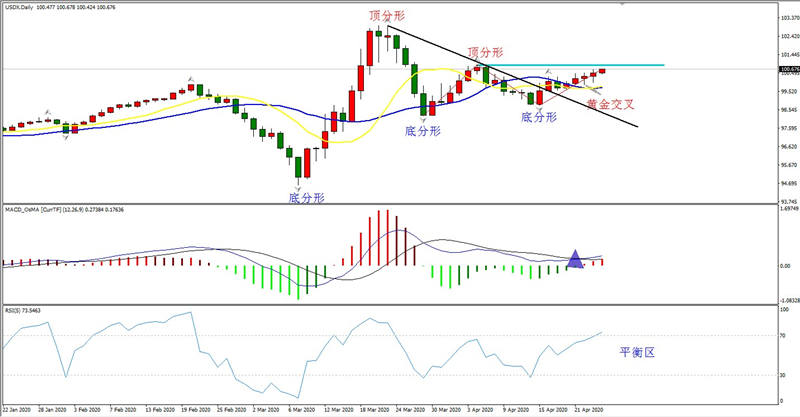Click the 顶分形 label above the March peak
Viewport: 800px width, 417px height.
(387, 15)
